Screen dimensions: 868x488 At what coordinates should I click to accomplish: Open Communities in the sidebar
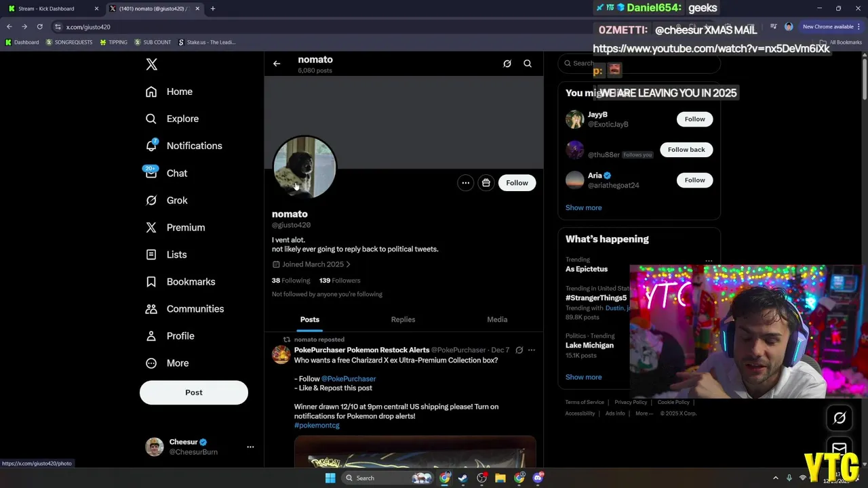pos(185,308)
